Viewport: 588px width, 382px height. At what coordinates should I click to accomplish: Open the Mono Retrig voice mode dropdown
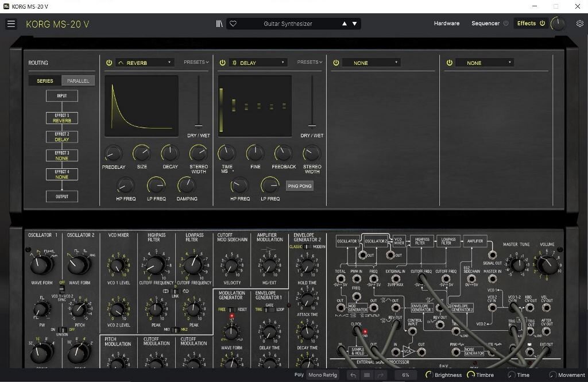click(323, 375)
